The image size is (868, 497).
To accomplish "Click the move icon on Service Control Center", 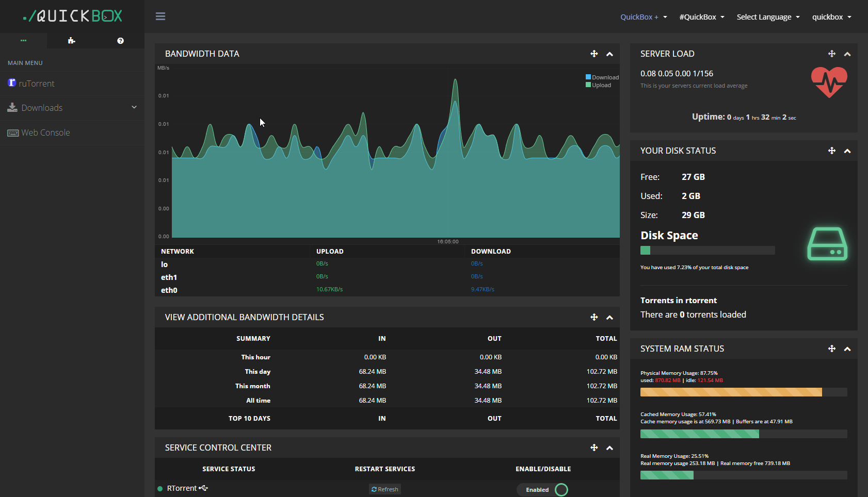I will click(x=594, y=448).
